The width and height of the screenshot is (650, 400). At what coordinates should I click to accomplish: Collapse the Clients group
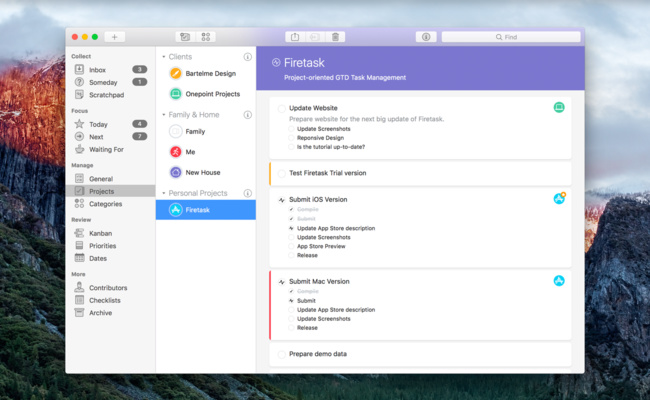pos(164,57)
